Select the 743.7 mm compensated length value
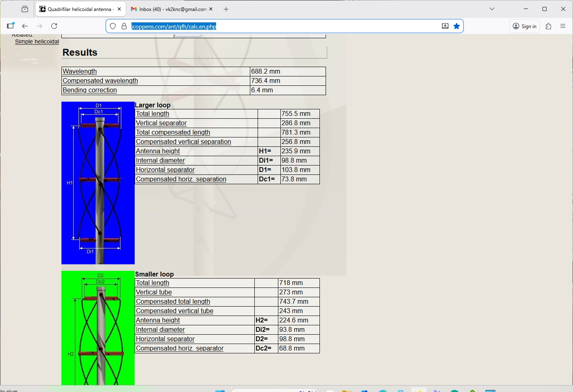 coord(294,301)
